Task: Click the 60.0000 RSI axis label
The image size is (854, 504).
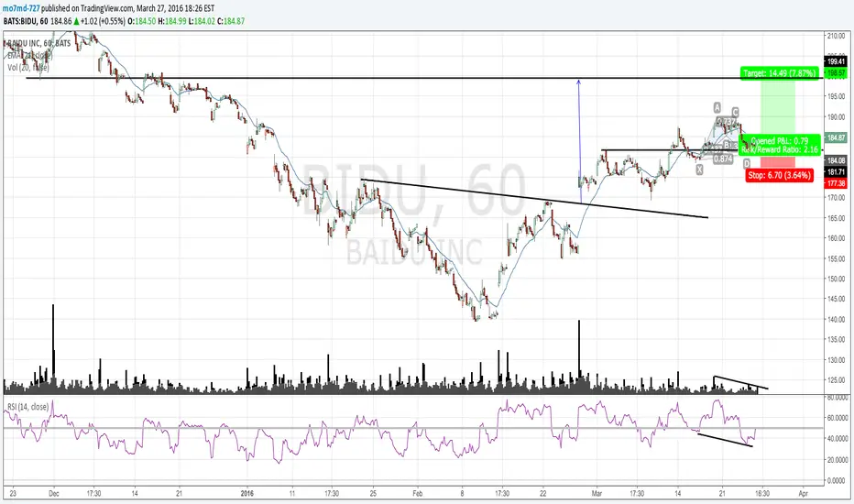Action: (x=838, y=418)
